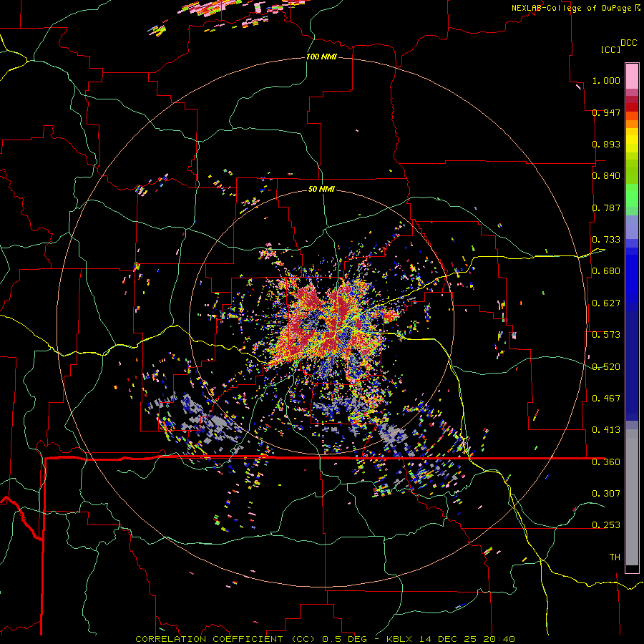
Task: Click the 50 NMI range ring label
Action: (321, 189)
